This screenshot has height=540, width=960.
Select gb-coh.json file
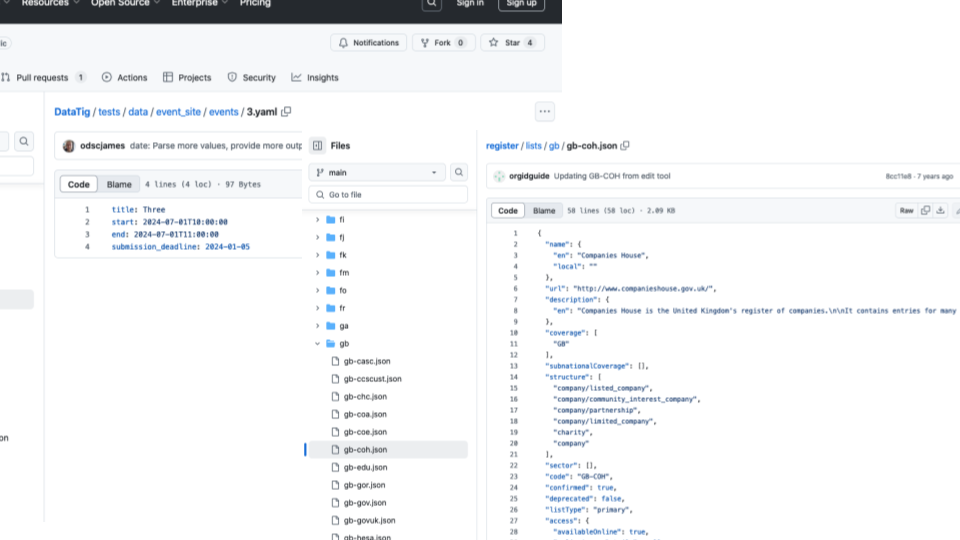click(x=388, y=449)
